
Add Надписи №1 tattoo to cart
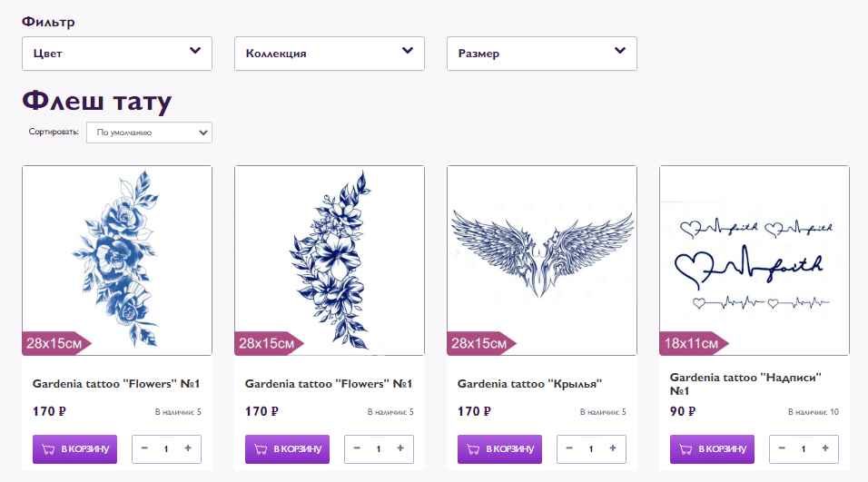click(712, 449)
